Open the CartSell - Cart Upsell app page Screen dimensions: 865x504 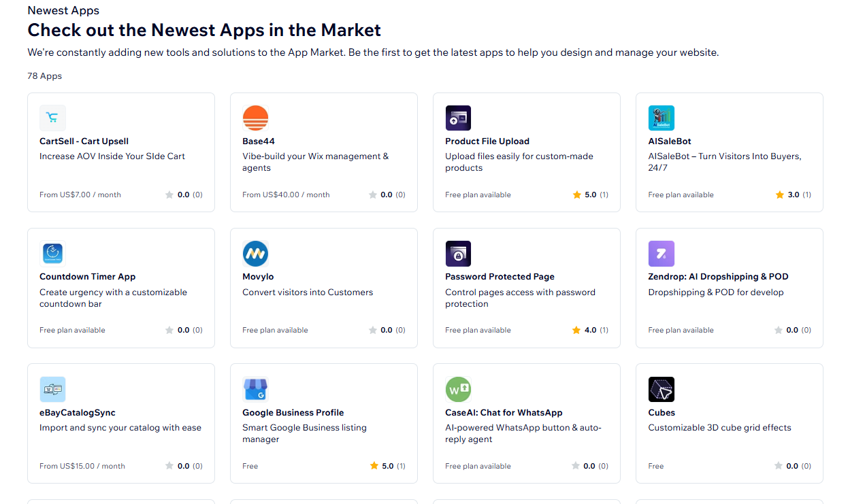(84, 141)
